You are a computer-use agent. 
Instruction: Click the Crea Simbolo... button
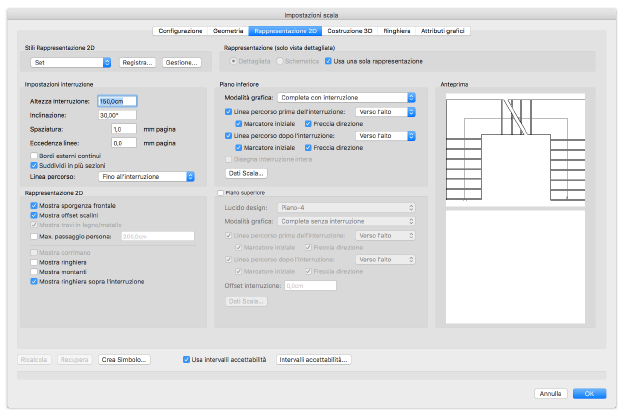coord(124,360)
